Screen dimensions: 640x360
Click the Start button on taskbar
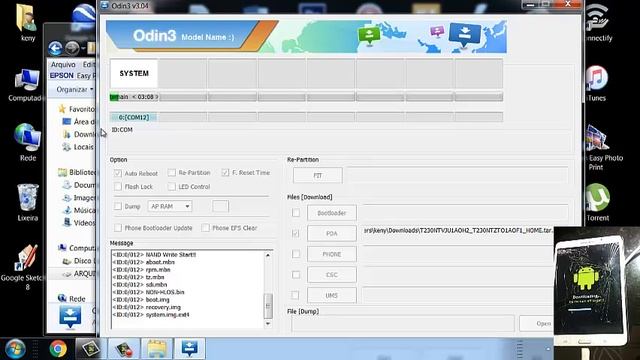tap(16, 349)
